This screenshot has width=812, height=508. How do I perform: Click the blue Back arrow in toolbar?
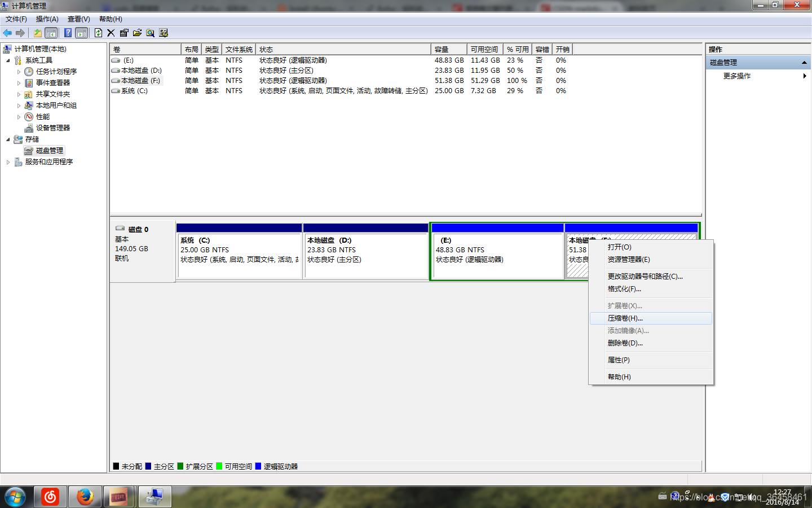click(7, 33)
